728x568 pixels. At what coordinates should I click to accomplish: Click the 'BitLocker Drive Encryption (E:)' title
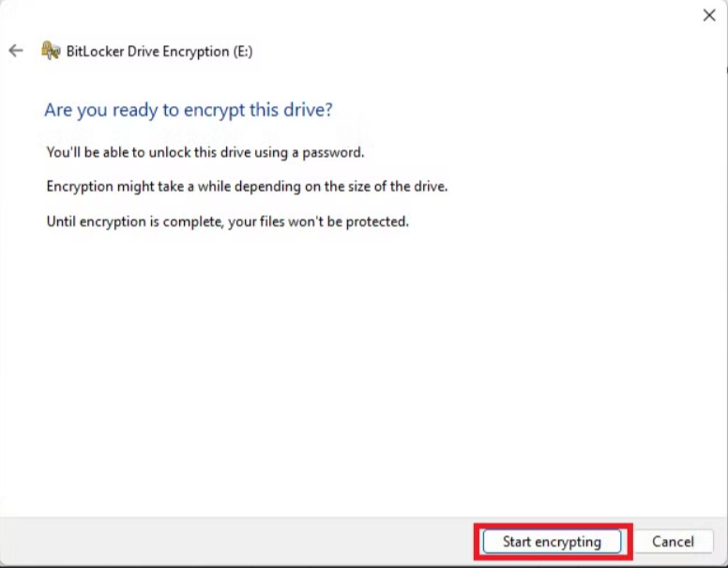(159, 51)
